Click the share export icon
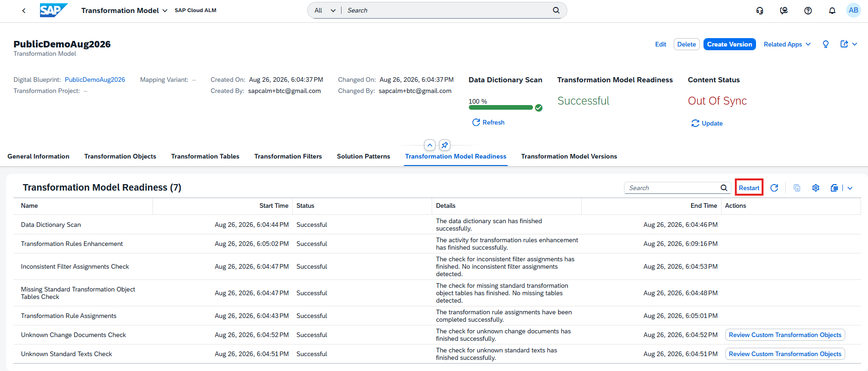This screenshot has height=371, width=868. point(844,44)
